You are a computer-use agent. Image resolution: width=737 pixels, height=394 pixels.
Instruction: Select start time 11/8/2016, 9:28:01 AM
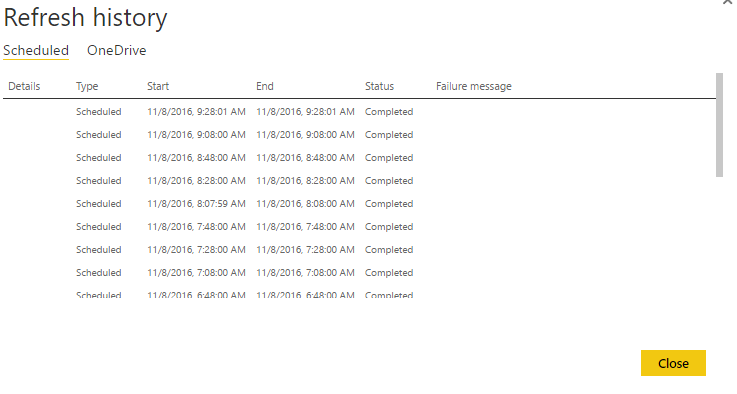[196, 112]
